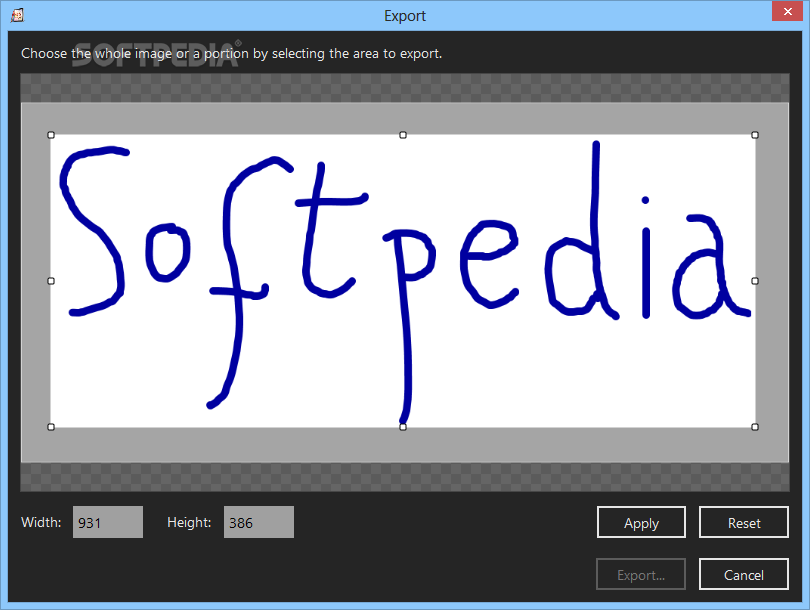Viewport: 810px width, 610px height.
Task: Select the top-left selection handle
Action: pyautogui.click(x=51, y=135)
